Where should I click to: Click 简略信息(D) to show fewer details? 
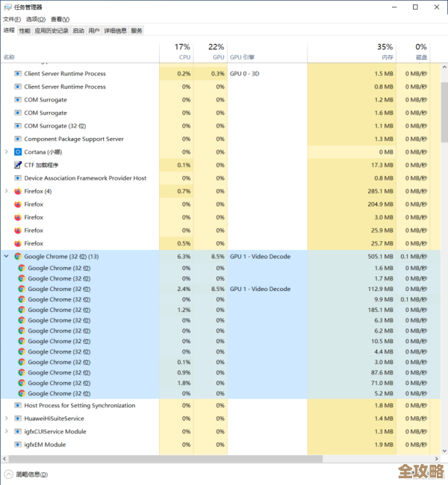(31, 474)
